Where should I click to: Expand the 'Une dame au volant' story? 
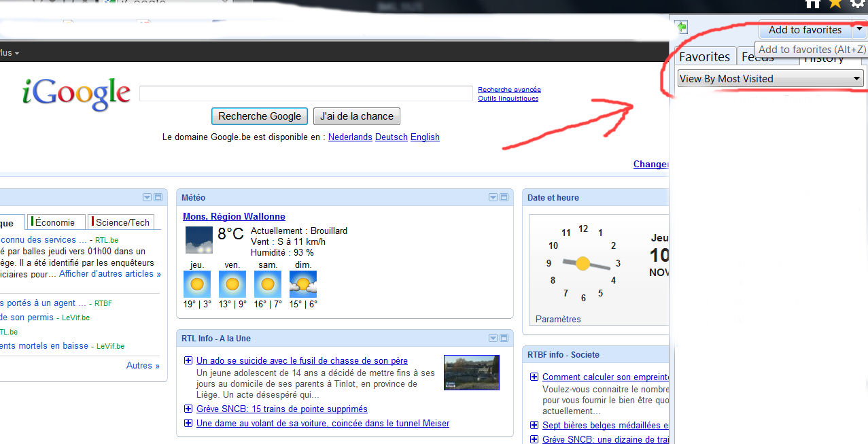pos(188,423)
